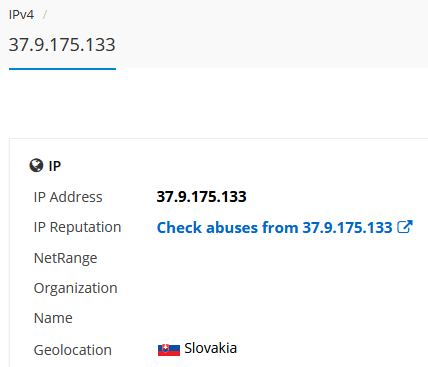Image resolution: width=428 pixels, height=367 pixels.
Task: Select the 37.9.175.133 page title tab
Action: (x=62, y=45)
